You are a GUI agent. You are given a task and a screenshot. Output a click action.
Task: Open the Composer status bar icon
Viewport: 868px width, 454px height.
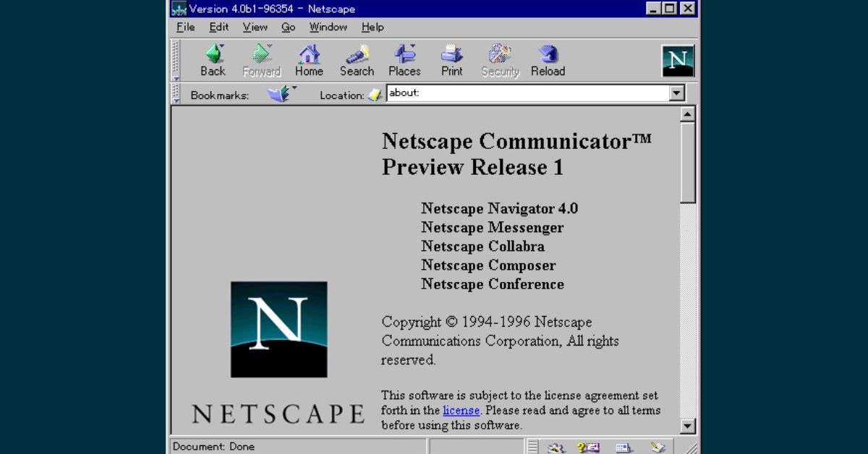point(658,447)
